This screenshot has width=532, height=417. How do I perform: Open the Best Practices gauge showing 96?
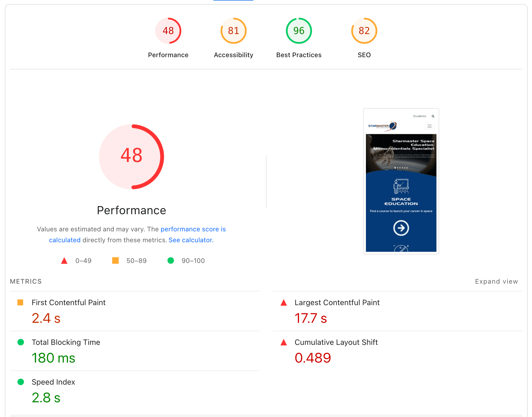tap(299, 31)
